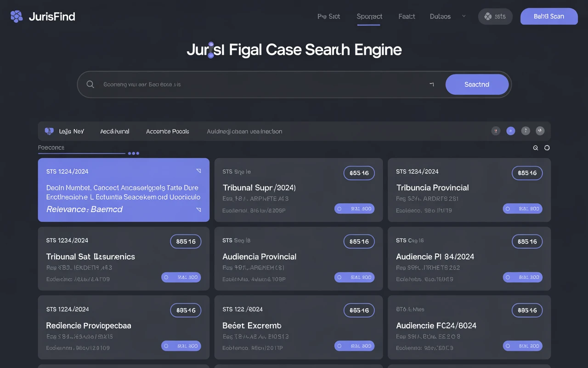
Task: Click inside the case search input field
Action: [x=262, y=85]
